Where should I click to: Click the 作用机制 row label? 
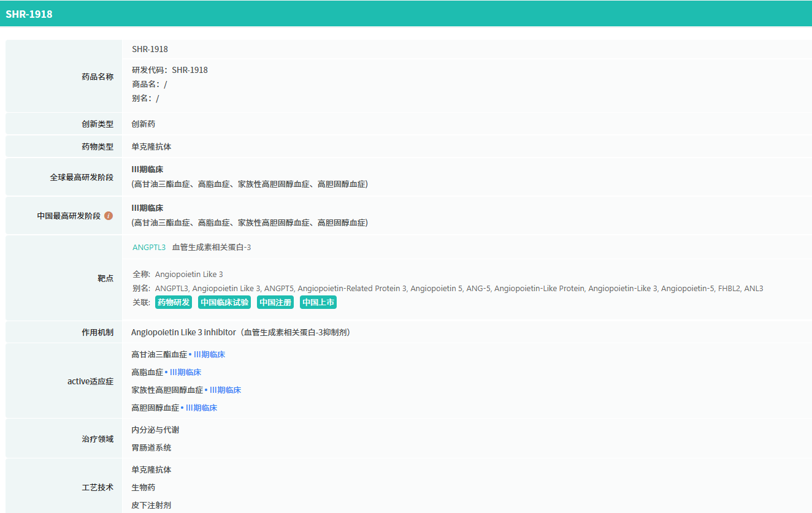coord(98,332)
